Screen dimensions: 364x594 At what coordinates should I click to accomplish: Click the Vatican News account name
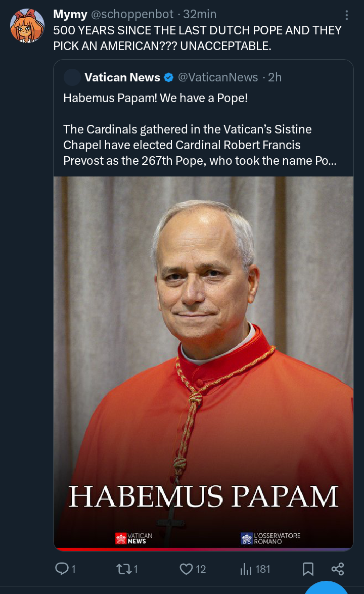pyautogui.click(x=122, y=77)
